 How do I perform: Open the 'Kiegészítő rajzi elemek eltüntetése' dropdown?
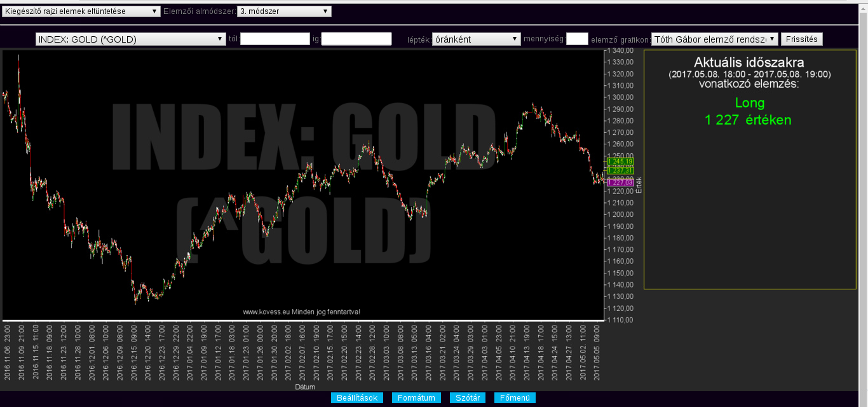[x=81, y=11]
